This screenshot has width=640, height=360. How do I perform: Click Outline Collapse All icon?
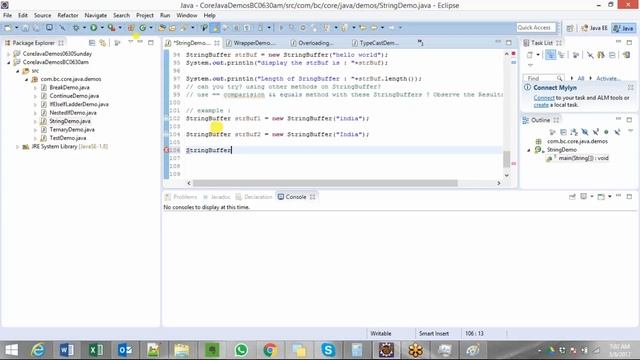(x=563, y=132)
